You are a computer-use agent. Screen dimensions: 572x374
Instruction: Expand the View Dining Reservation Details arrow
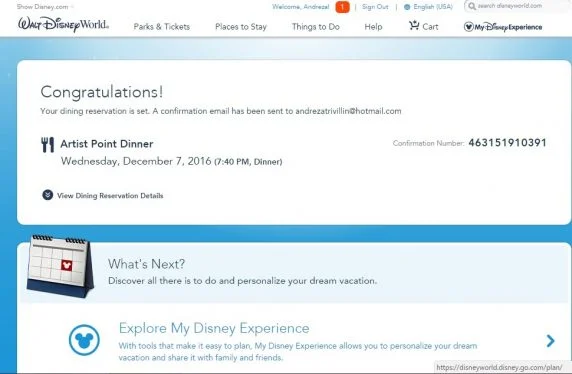click(x=47, y=195)
